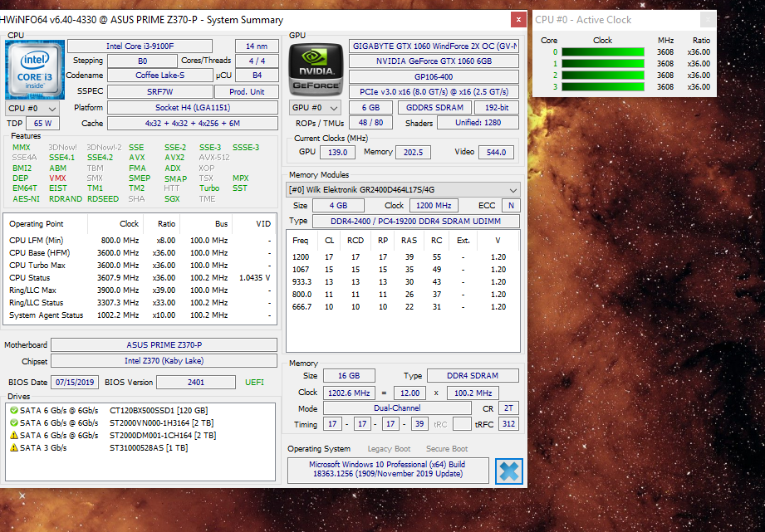The width and height of the screenshot is (765, 532).
Task: Click the BIOS Date 07/15/2019 field
Action: click(75, 383)
